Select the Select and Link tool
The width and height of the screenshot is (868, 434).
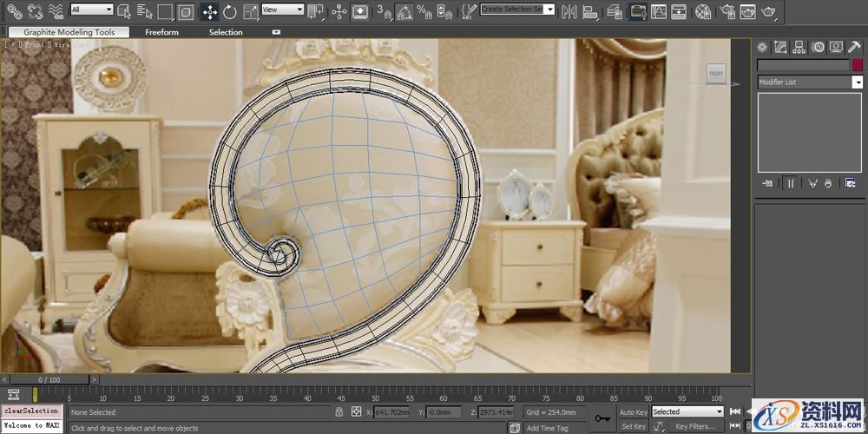(x=14, y=10)
